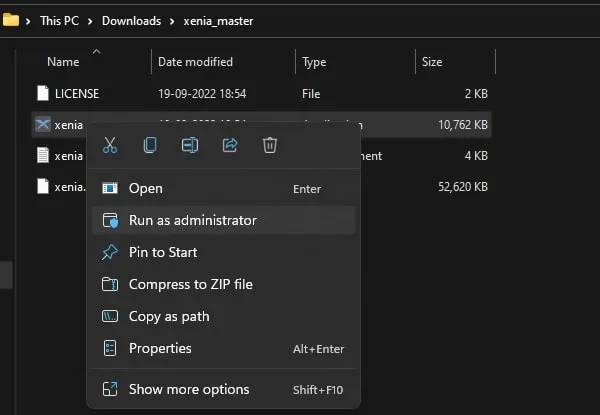This screenshot has width=600, height=415.
Task: Click the Copy icon in context menu
Action: [150, 145]
